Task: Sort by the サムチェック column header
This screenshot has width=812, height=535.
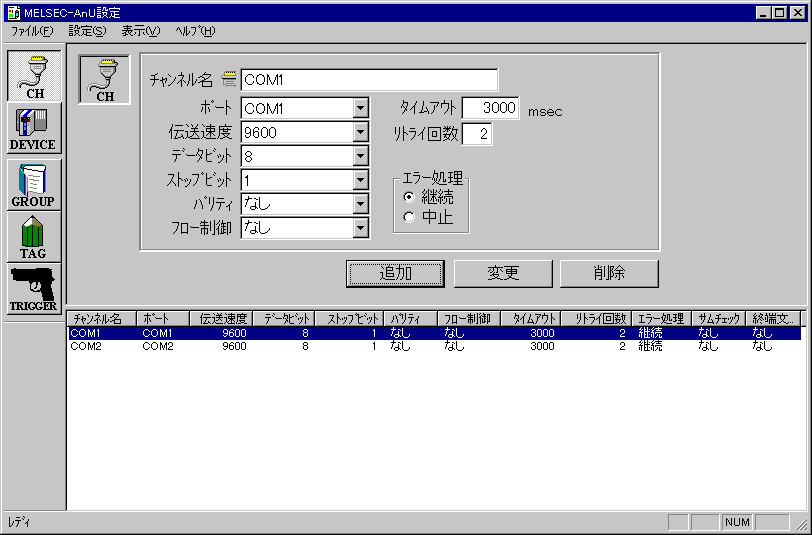Action: click(719, 319)
